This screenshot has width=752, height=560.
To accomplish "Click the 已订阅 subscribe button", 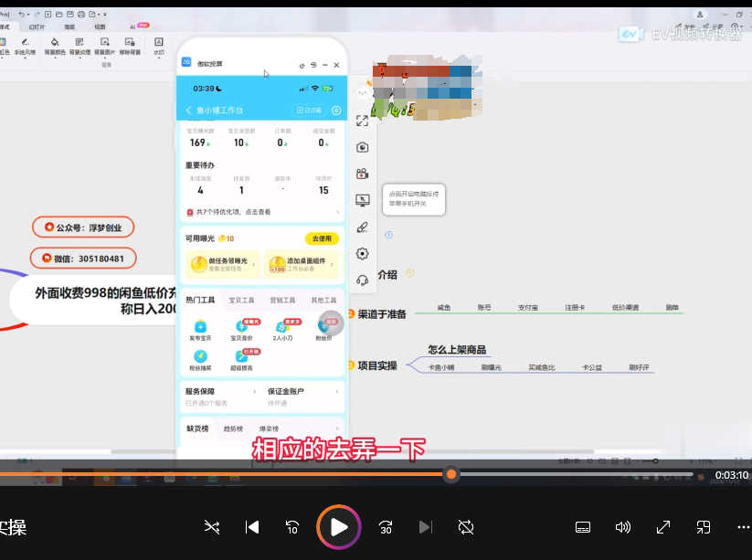I will [x=309, y=111].
